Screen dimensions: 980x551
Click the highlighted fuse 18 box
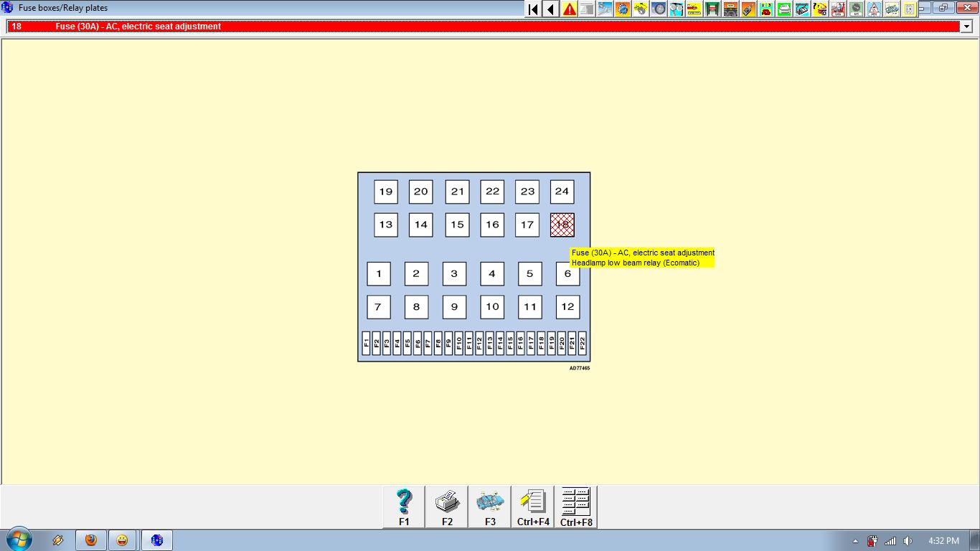pos(562,225)
